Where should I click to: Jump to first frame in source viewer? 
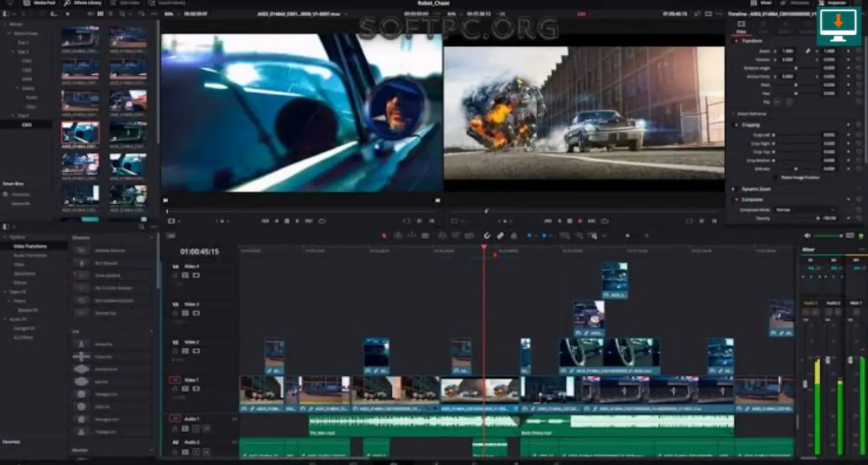coord(265,221)
